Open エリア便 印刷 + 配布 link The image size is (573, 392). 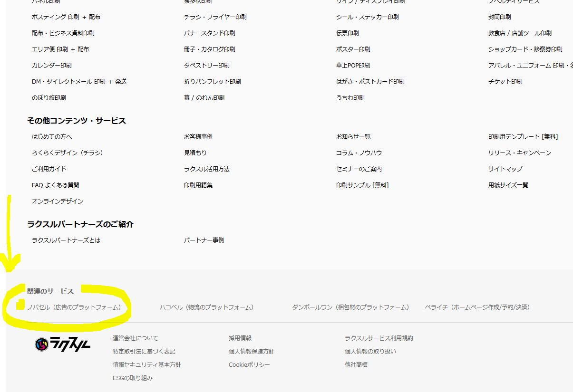click(60, 49)
